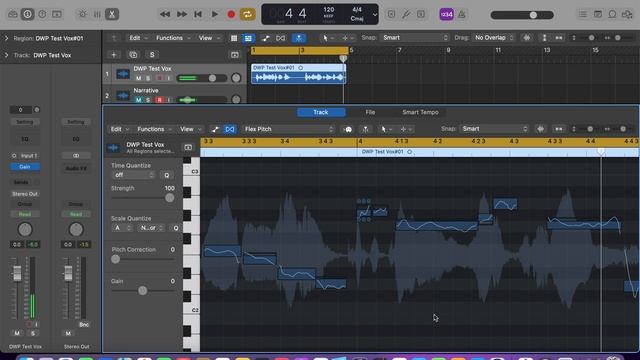Open the Mixer button in control bar
Screen dimensions: 640x360
coord(97,14)
